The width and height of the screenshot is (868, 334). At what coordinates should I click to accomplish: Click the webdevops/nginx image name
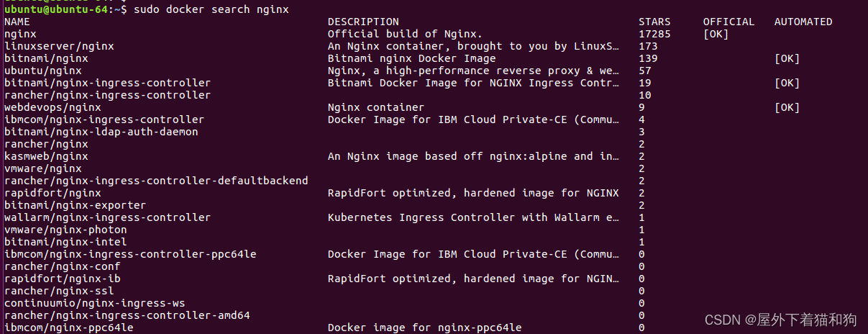(52, 107)
